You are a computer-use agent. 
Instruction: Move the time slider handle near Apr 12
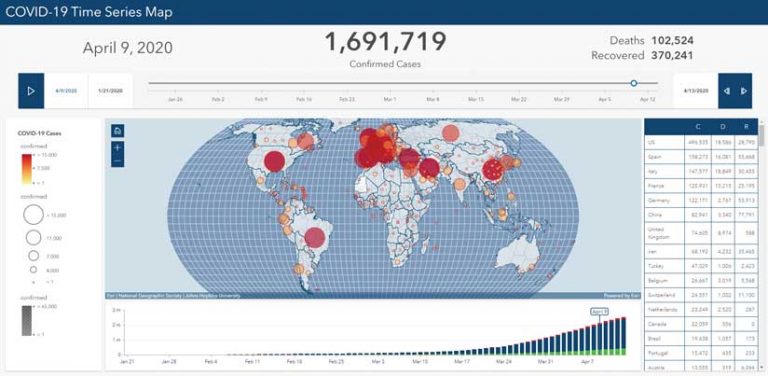[634, 83]
